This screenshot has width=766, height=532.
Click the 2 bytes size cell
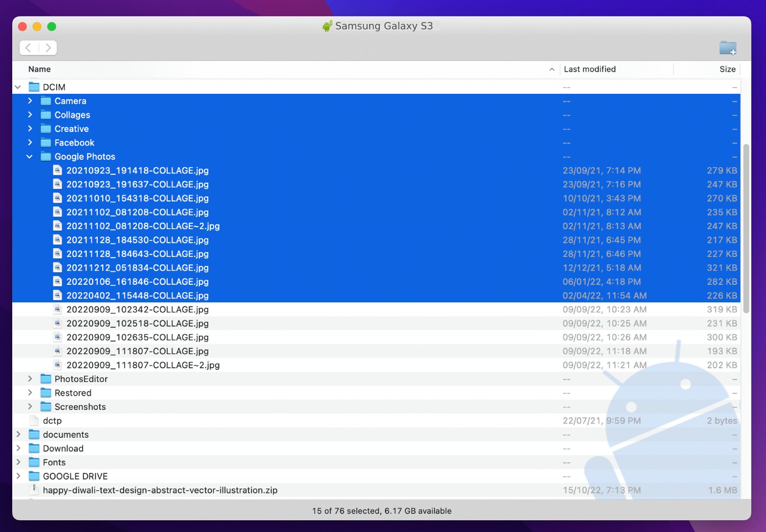coord(722,421)
